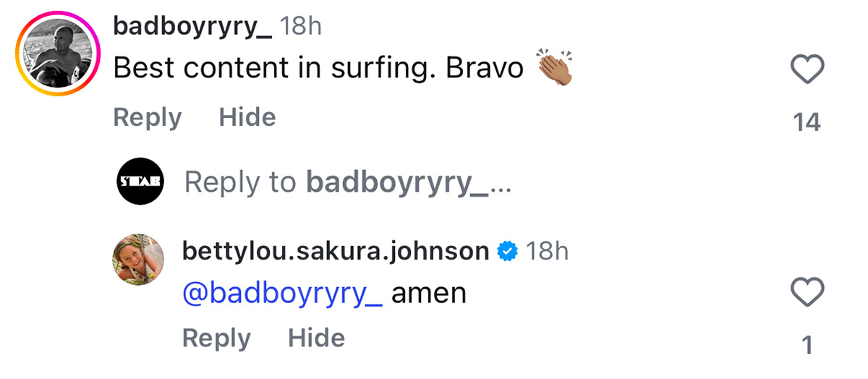Viewport: 868px width, 379px height.
Task: Click the clapping hands emoji
Action: pyautogui.click(x=555, y=68)
